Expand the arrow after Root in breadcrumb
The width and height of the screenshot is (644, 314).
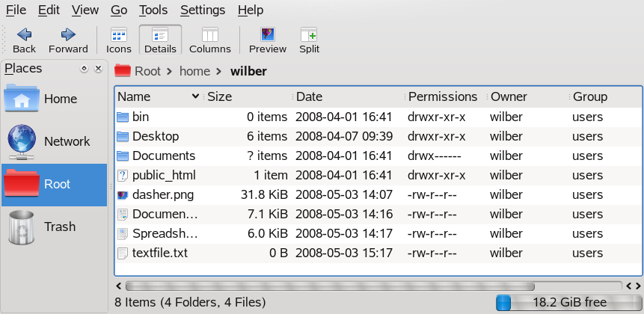pyautogui.click(x=171, y=72)
